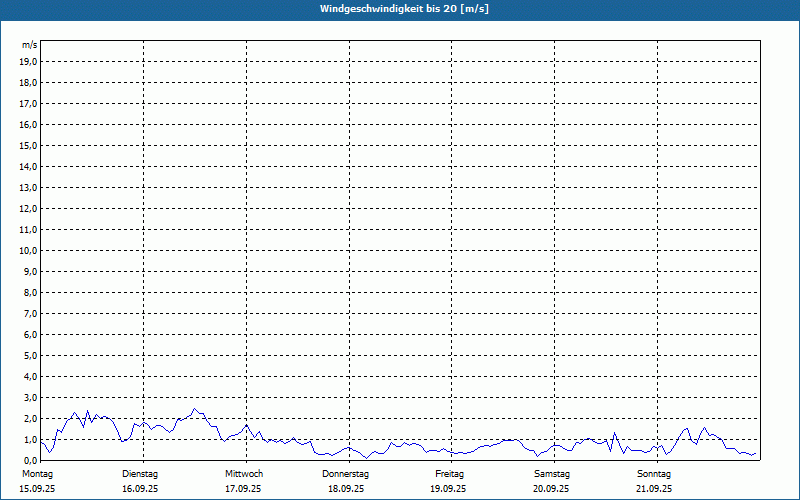Click the date 19.09.25
Viewport: 800px width, 500px height.
(448, 489)
